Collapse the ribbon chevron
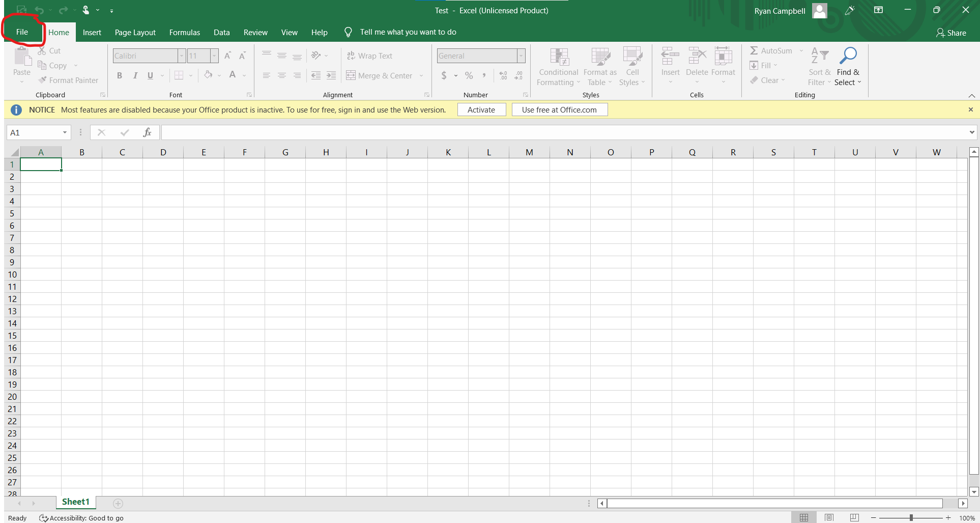 click(971, 95)
